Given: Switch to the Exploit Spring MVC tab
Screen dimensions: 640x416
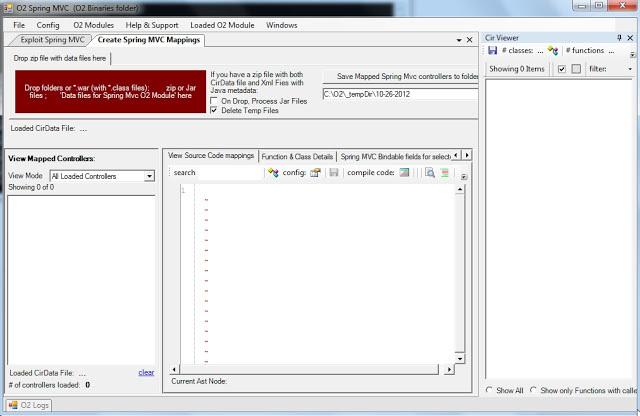Looking at the screenshot, I should point(52,40).
